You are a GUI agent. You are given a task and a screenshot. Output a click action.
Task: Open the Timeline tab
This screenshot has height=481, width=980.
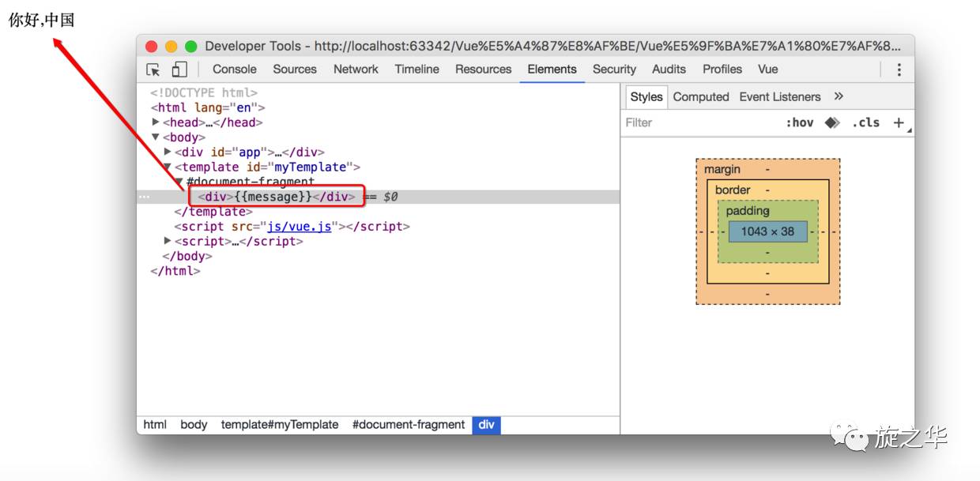[417, 70]
